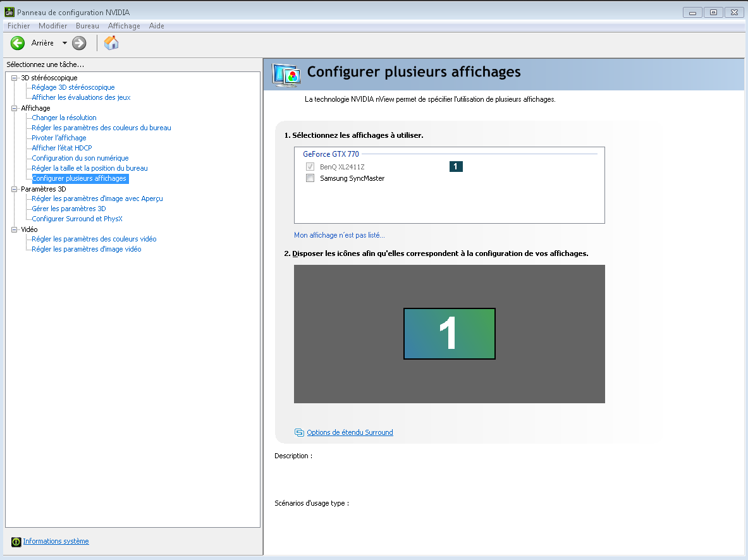Open Régler les paramètres d'image vidéo

[x=87, y=249]
